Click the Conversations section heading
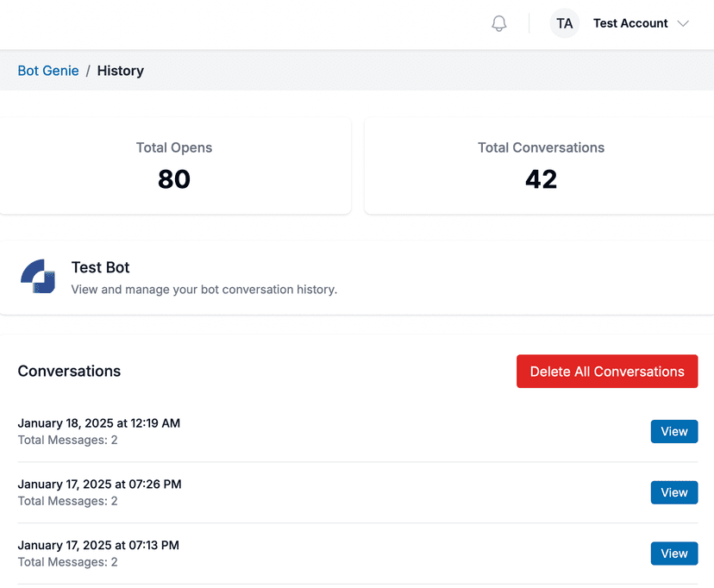The image size is (714, 588). click(69, 371)
